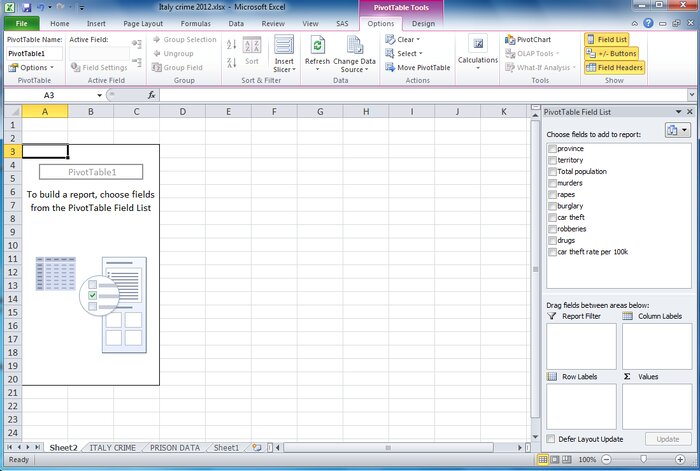Click the PivotTable Name input field
This screenshot has width=700, height=471.
(34, 53)
